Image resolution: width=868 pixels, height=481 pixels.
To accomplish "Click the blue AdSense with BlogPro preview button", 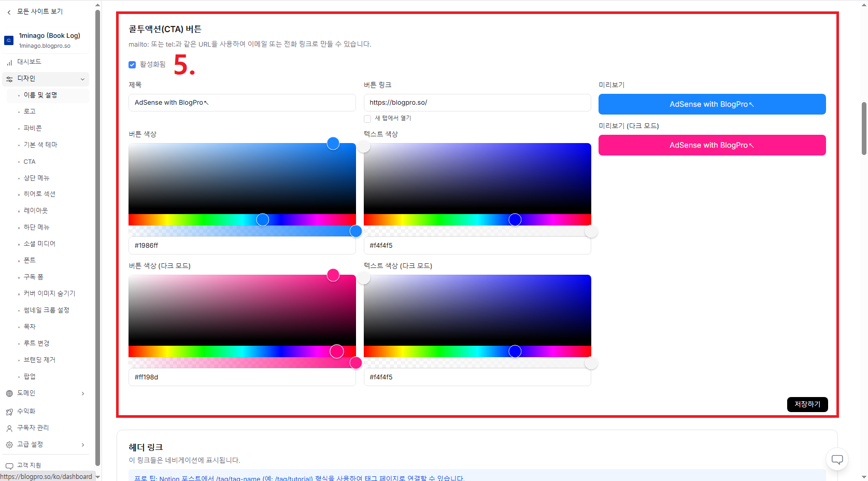I will tap(712, 104).
